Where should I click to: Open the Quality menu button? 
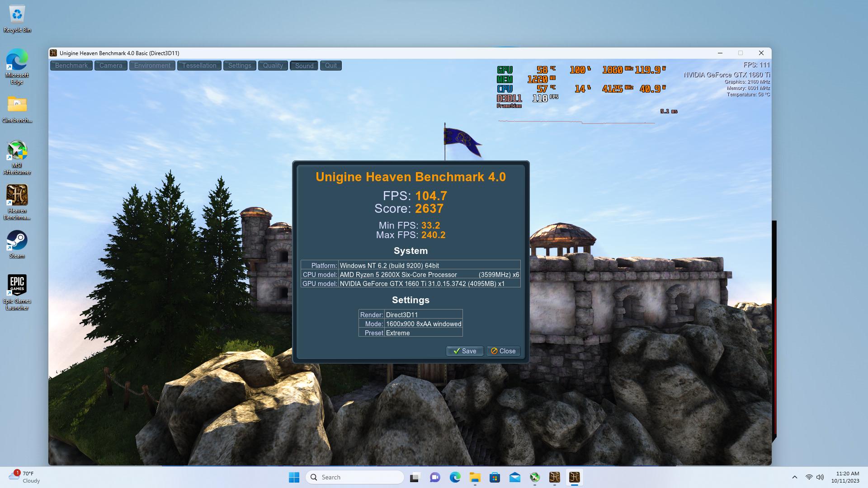(273, 66)
